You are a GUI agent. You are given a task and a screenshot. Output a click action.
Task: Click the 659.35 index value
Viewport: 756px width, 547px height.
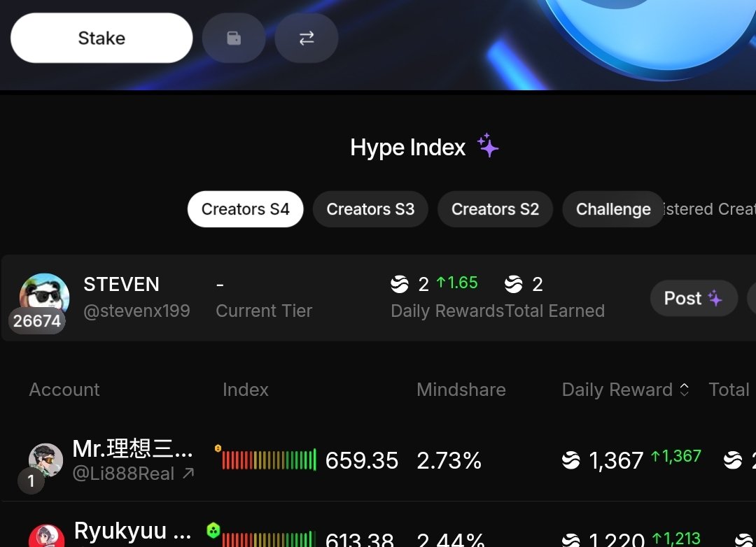point(362,460)
